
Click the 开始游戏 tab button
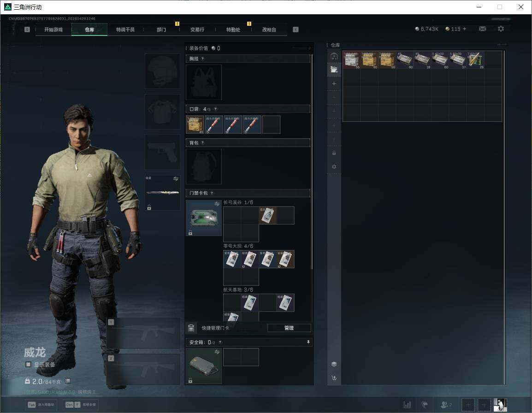(53, 29)
